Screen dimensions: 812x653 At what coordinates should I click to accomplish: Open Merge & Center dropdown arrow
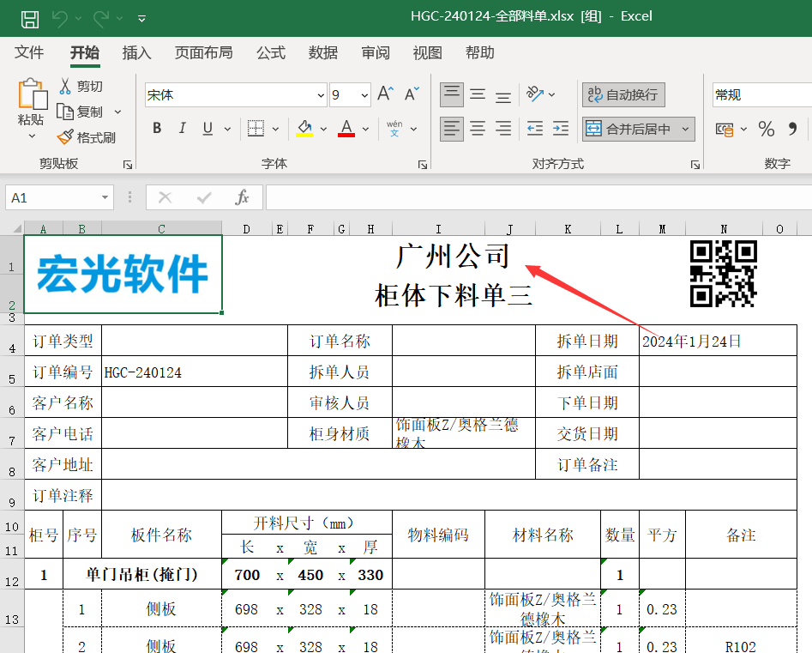click(686, 129)
